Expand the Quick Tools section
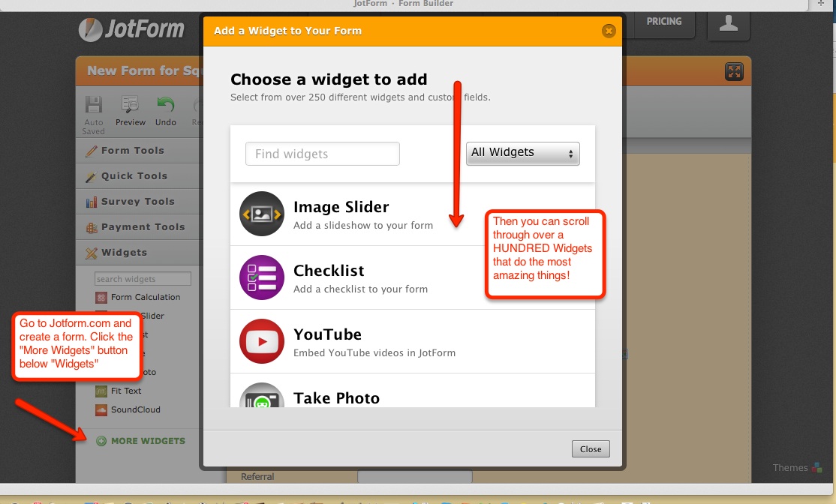The image size is (836, 504). [139, 176]
